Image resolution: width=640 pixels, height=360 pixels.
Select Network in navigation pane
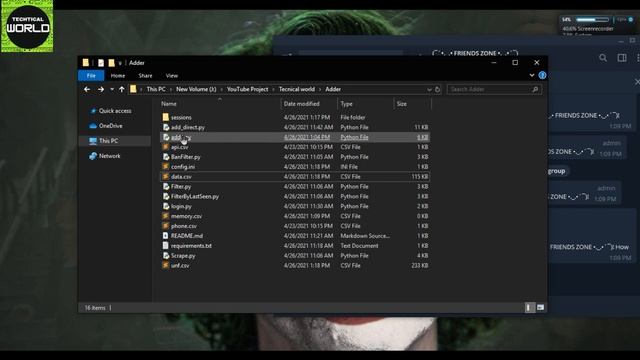point(109,156)
